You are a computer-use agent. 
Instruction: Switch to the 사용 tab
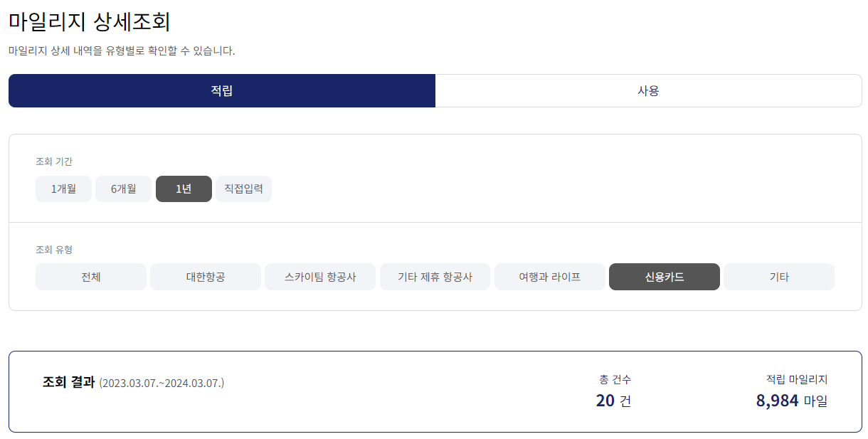pos(647,90)
